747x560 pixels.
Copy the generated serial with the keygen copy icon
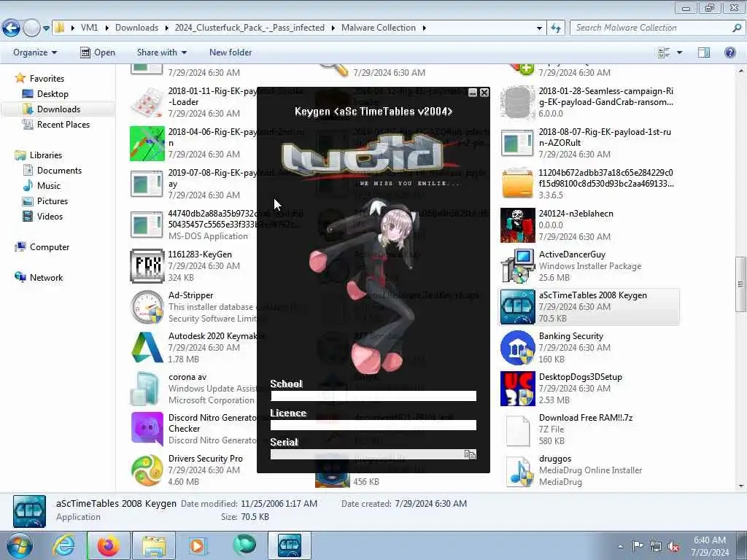click(x=470, y=454)
